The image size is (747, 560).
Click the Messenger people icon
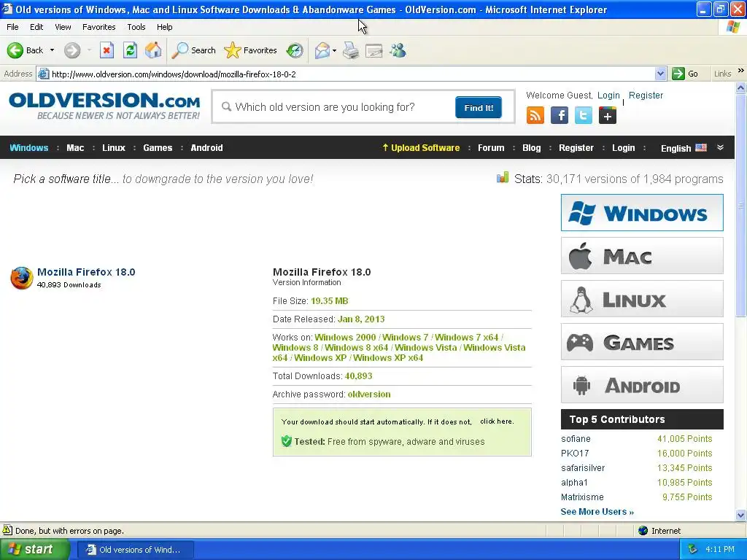click(x=398, y=50)
